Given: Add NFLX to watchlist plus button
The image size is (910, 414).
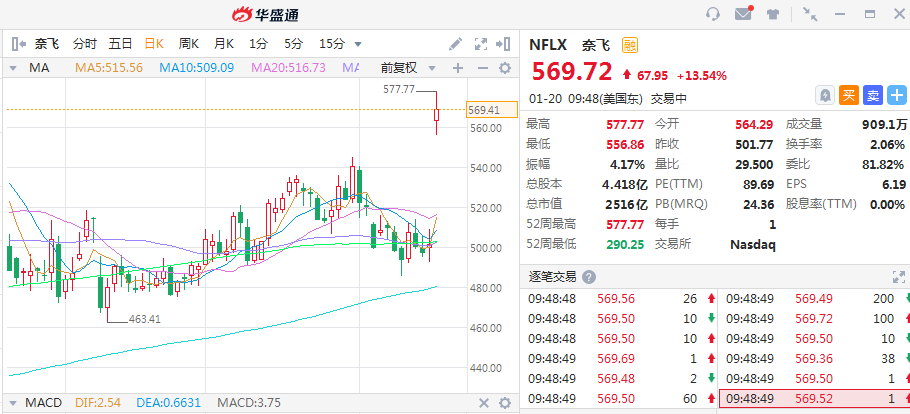Looking at the screenshot, I should [897, 95].
